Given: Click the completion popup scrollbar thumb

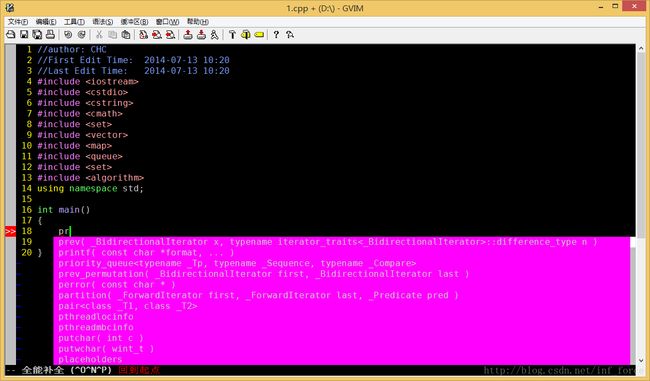Looking at the screenshot, I should coord(633,243).
